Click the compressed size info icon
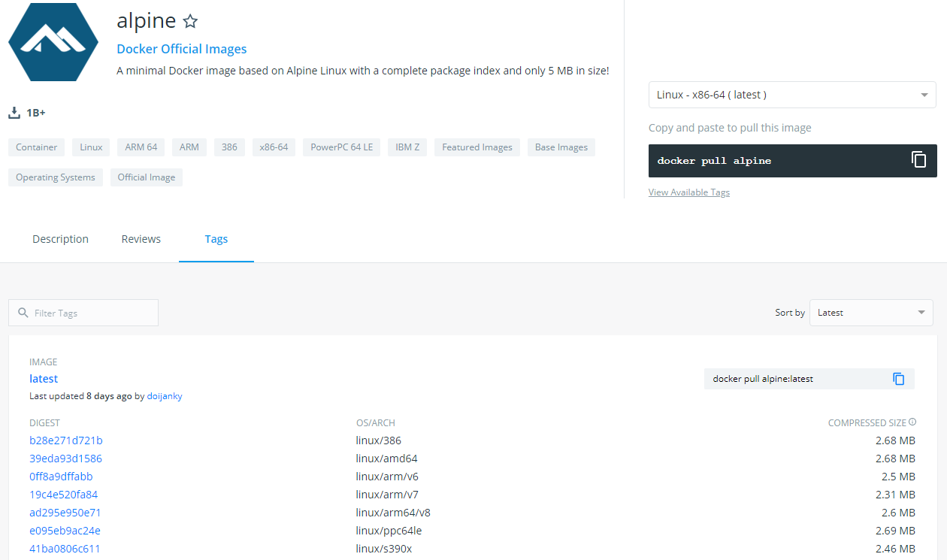 click(x=912, y=422)
